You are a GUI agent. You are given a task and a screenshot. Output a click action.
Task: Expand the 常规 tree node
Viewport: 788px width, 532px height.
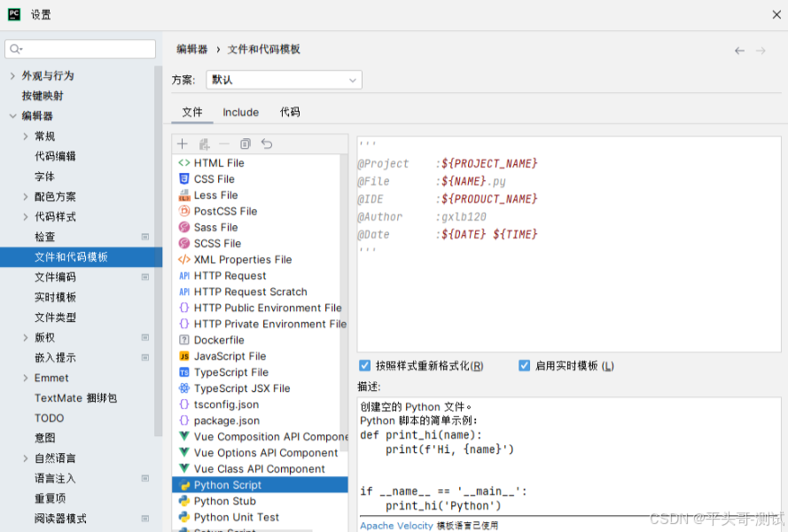pyautogui.click(x=26, y=137)
